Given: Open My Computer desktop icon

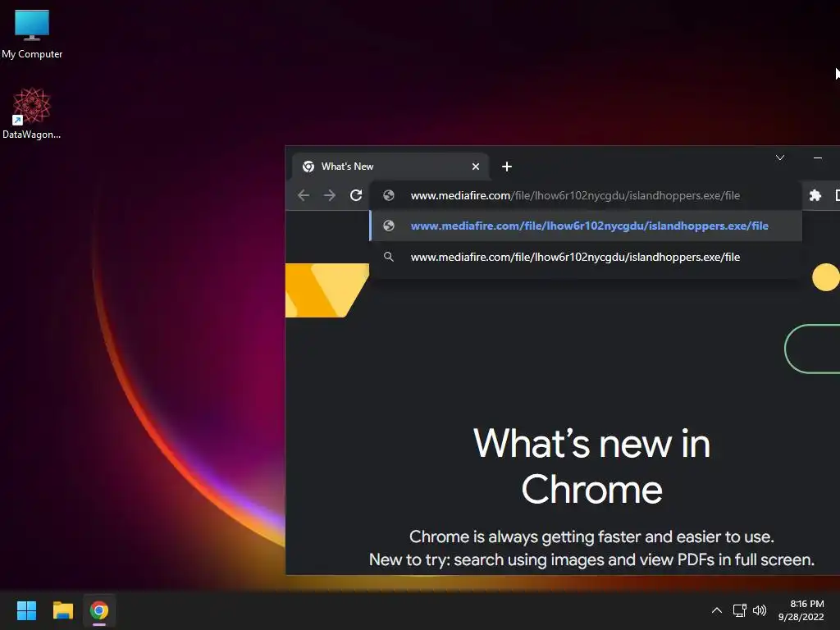Looking at the screenshot, I should point(32,34).
